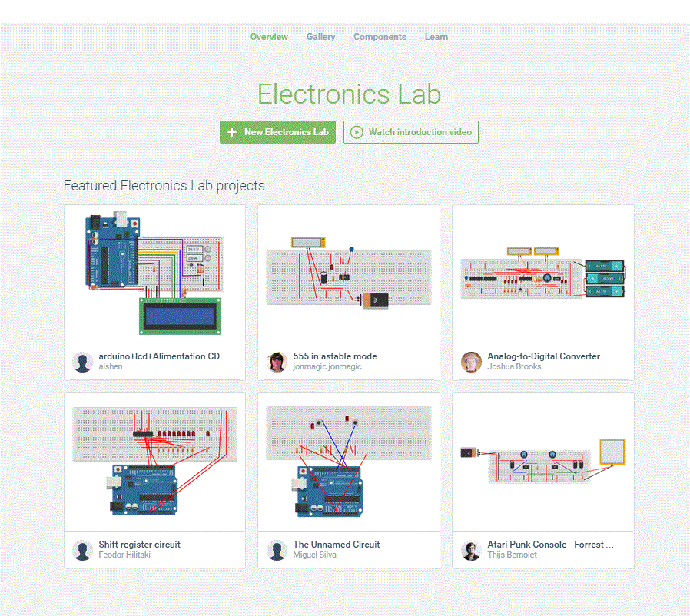Open the Atari Punk Console thumbnail
690x616 pixels.
[x=542, y=461]
